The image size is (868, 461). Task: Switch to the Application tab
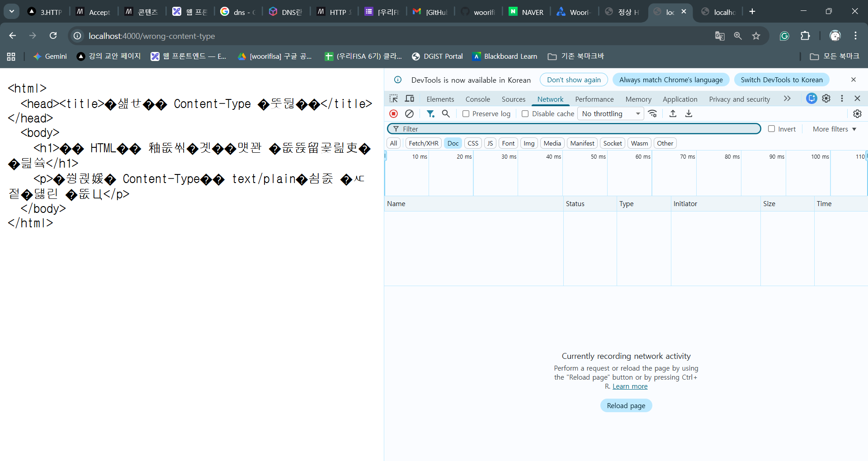679,99
